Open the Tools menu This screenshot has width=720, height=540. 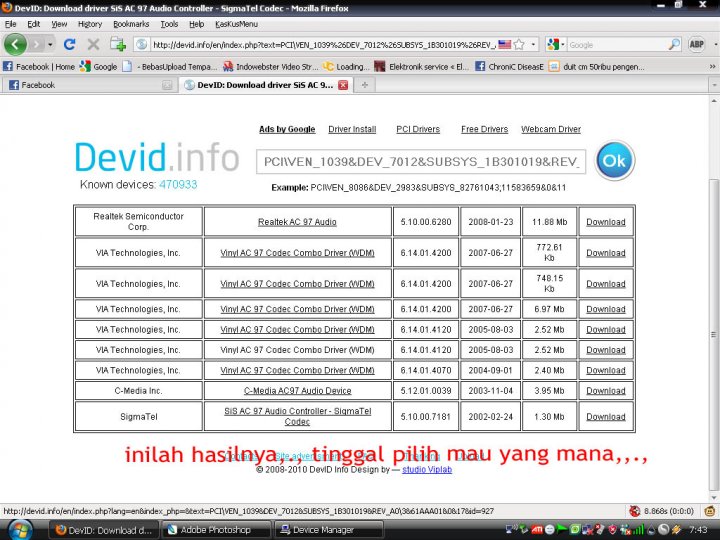click(169, 24)
